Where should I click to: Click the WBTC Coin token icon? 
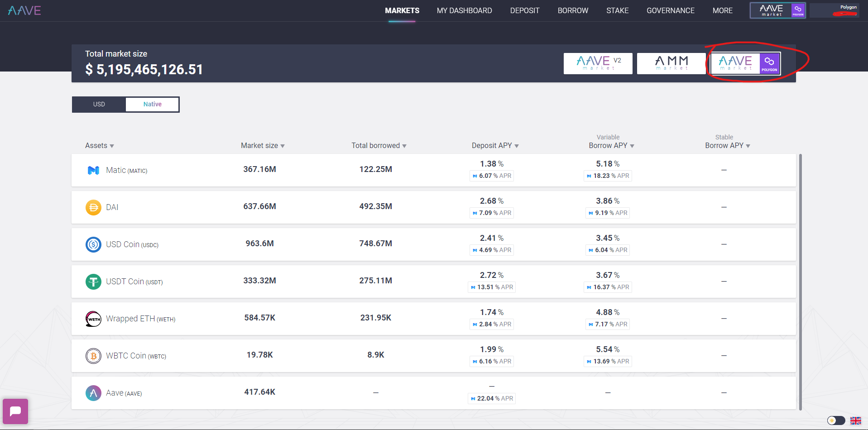pyautogui.click(x=93, y=356)
